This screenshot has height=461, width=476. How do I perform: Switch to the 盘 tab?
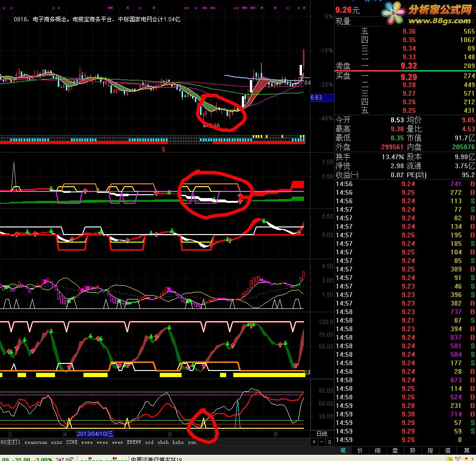point(395,451)
